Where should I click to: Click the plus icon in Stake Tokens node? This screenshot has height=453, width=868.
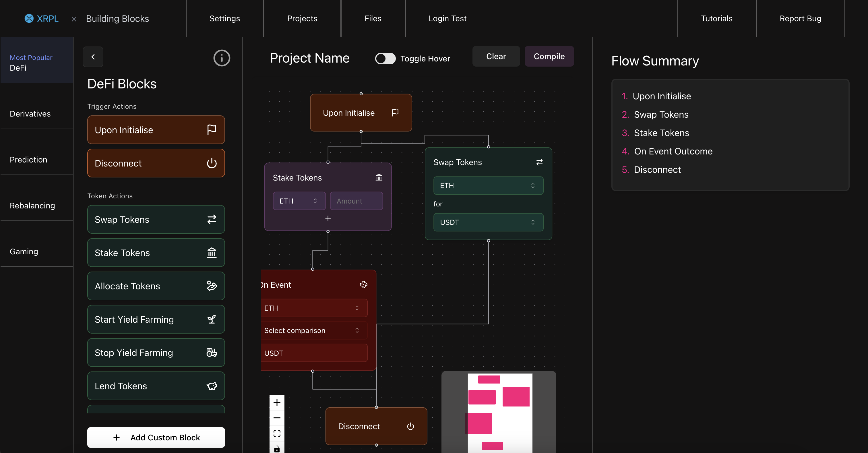pos(328,218)
